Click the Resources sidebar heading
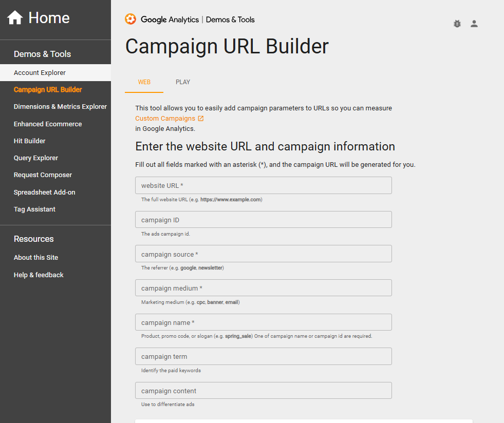 pyautogui.click(x=33, y=239)
